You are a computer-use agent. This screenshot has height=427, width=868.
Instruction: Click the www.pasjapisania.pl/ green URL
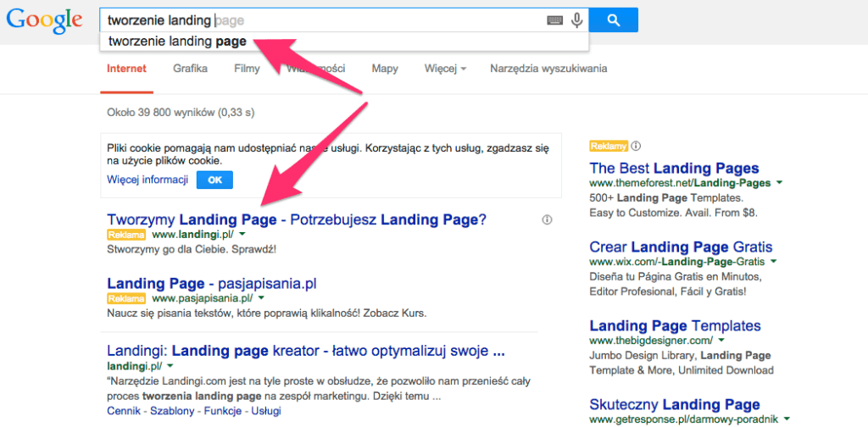pos(202,299)
